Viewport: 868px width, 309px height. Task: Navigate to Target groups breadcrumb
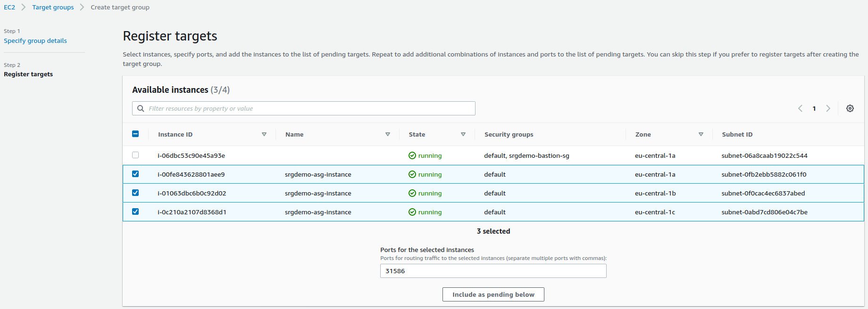[53, 7]
